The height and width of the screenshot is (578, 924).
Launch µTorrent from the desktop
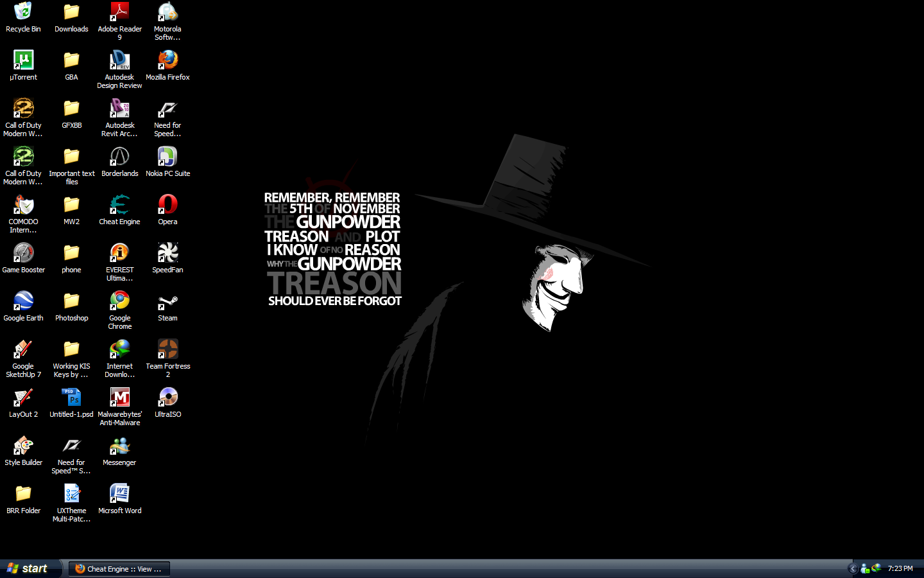(23, 66)
